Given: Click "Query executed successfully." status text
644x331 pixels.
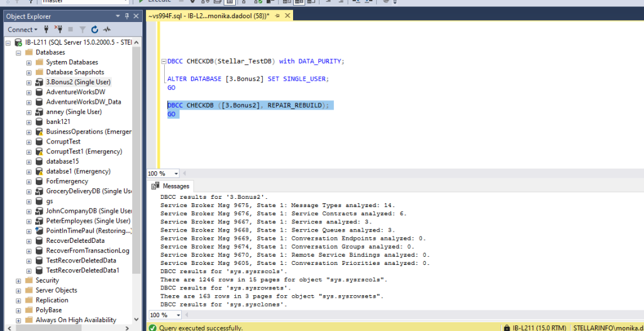Looking at the screenshot, I should pyautogui.click(x=201, y=328).
